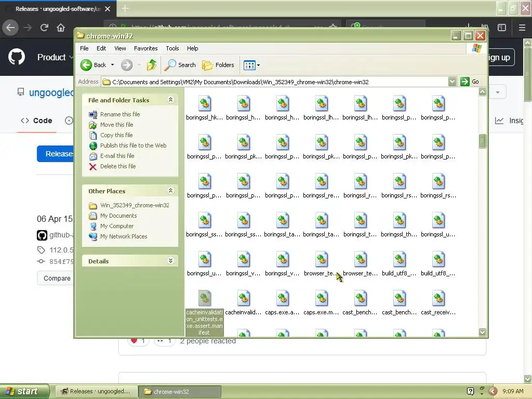The width and height of the screenshot is (532, 399).
Task: Open the Favorites menu
Action: (x=146, y=48)
